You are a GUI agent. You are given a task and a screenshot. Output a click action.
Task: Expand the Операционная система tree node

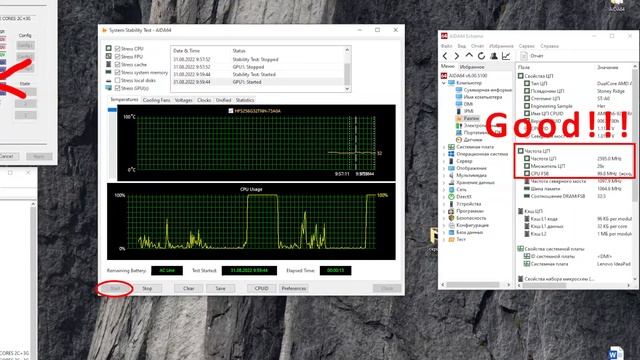(444, 154)
